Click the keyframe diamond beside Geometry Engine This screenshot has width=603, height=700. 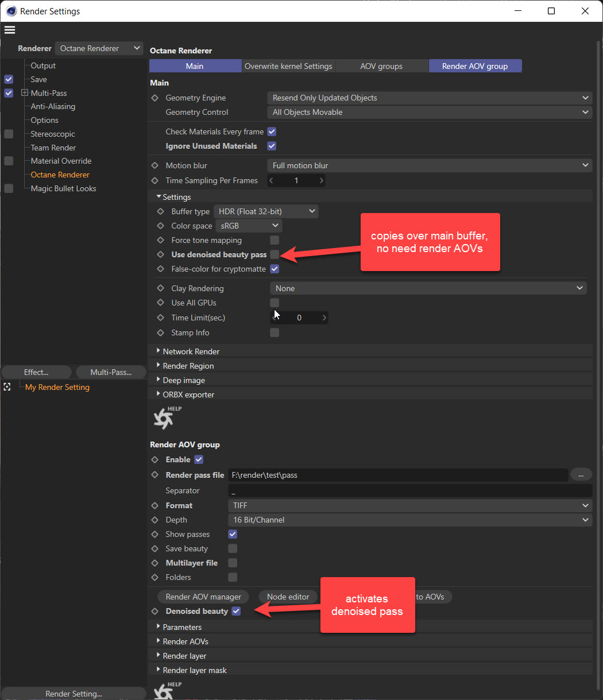[154, 98]
